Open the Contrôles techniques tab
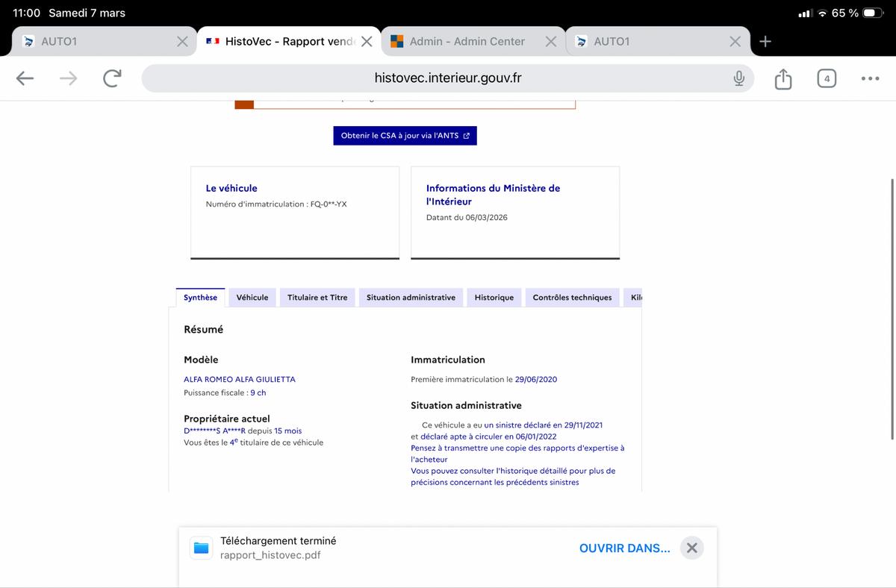This screenshot has height=588, width=896. pyautogui.click(x=572, y=298)
